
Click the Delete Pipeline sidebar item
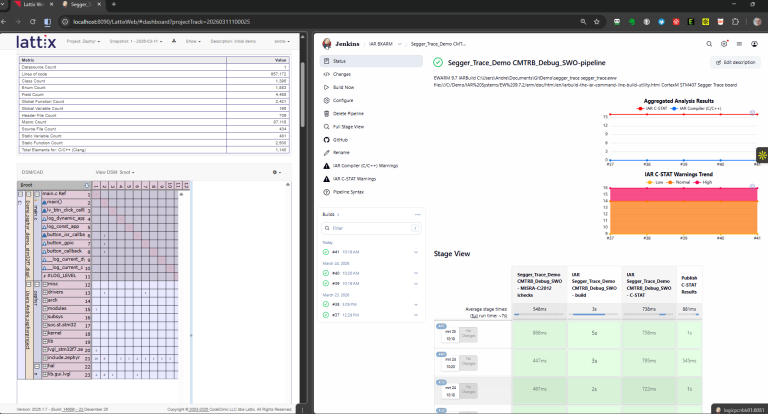tap(349, 113)
